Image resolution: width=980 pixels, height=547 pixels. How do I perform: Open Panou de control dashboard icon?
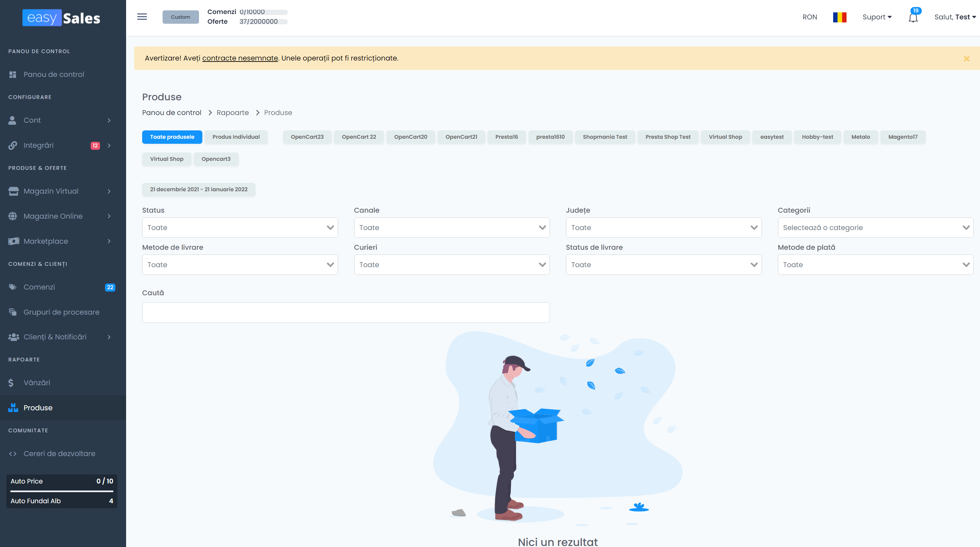(x=13, y=75)
